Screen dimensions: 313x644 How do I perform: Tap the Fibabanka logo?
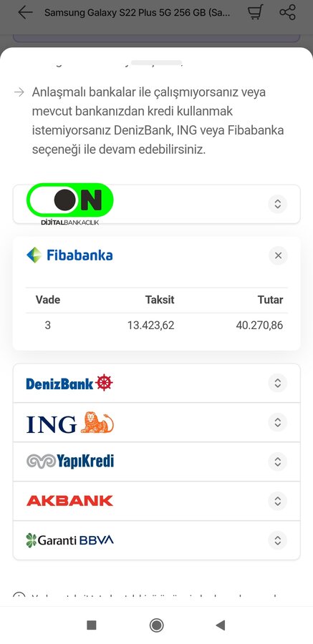(69, 255)
